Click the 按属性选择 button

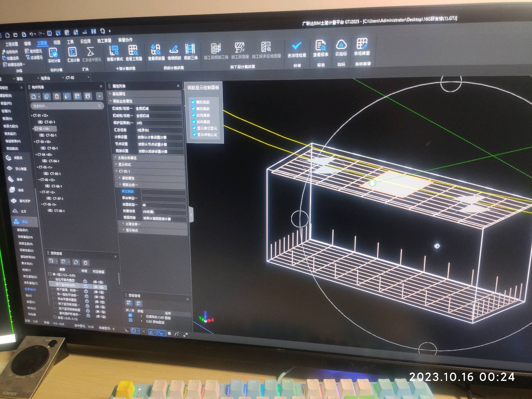pos(13,65)
